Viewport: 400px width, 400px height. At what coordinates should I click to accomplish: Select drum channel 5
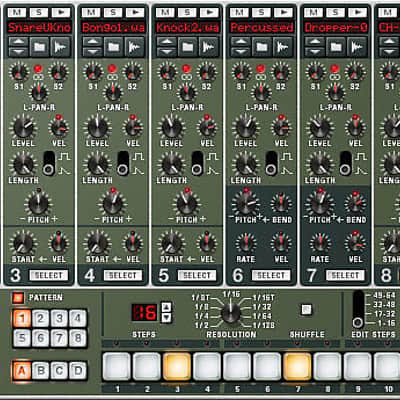click(x=197, y=275)
